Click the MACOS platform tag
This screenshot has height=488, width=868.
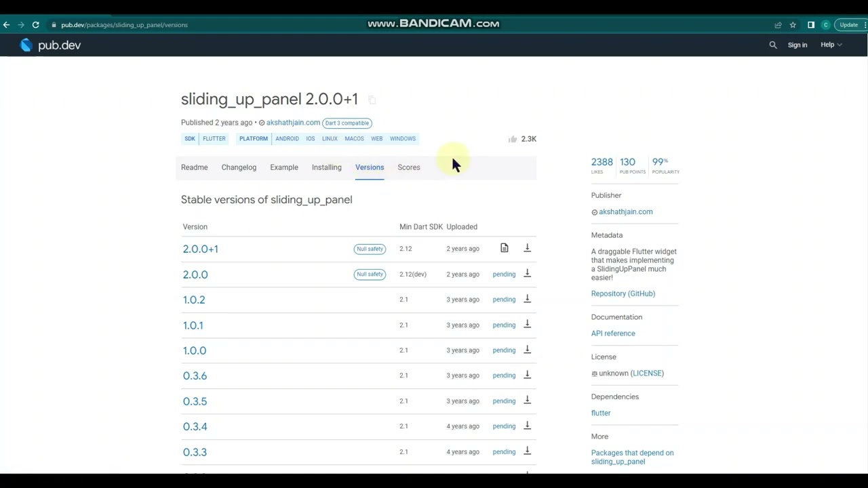(354, 139)
